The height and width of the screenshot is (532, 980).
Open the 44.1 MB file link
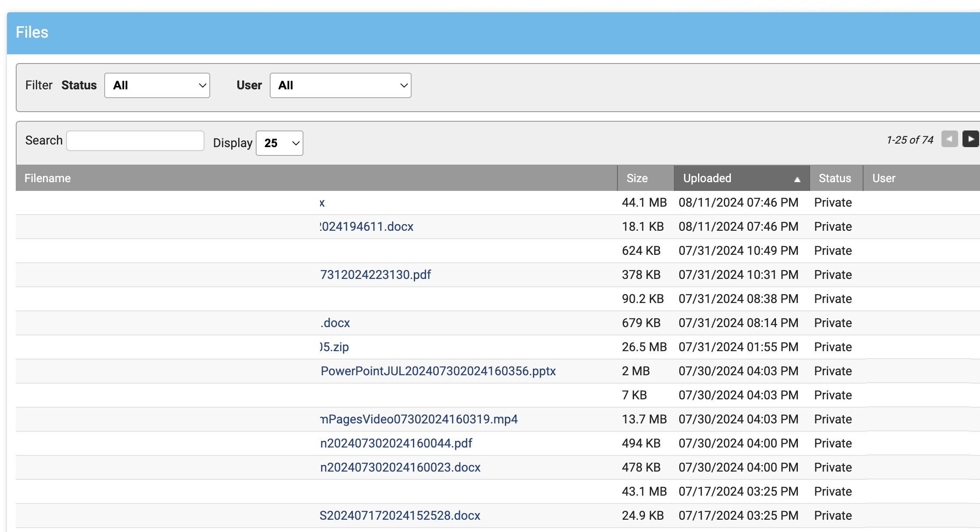click(x=322, y=202)
